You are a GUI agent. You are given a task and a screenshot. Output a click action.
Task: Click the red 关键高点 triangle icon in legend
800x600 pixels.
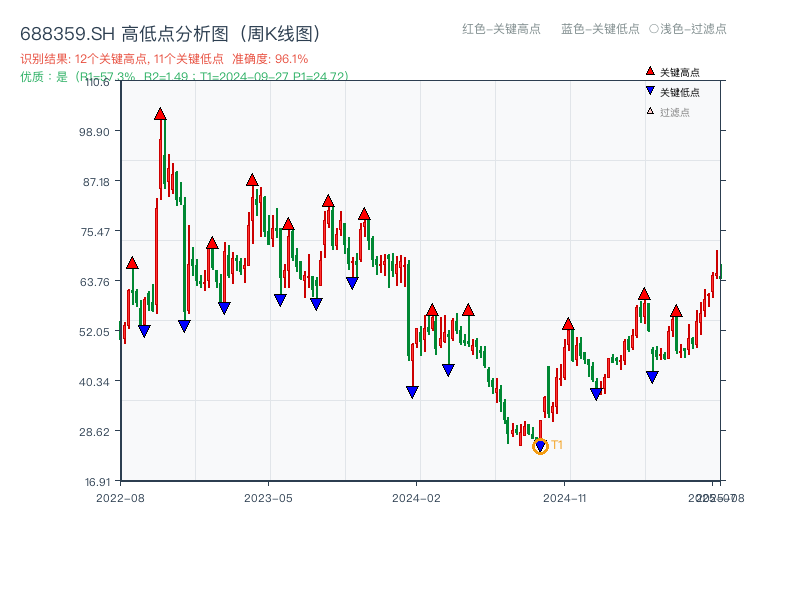coord(650,70)
